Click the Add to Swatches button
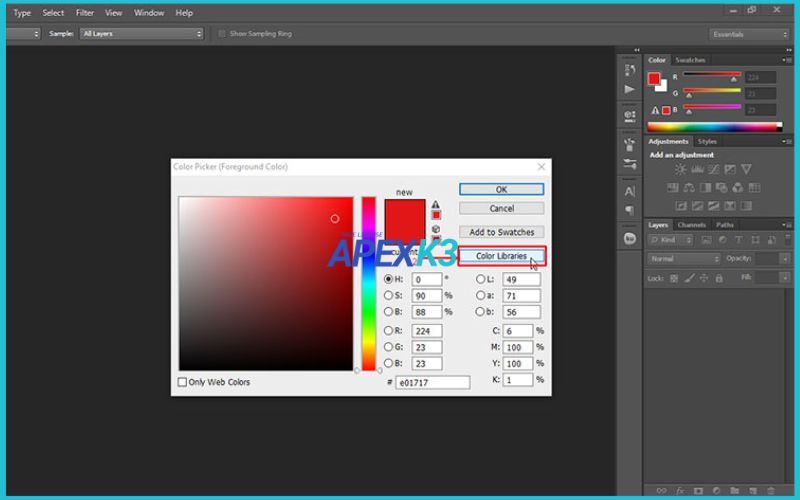 tap(502, 232)
